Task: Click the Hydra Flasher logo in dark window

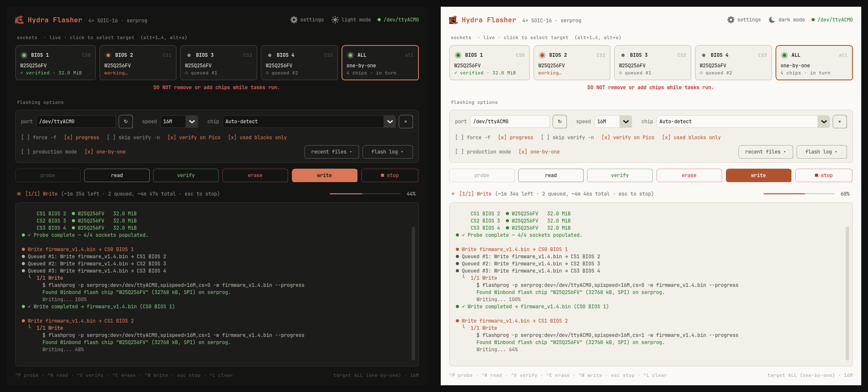Action: coord(19,20)
